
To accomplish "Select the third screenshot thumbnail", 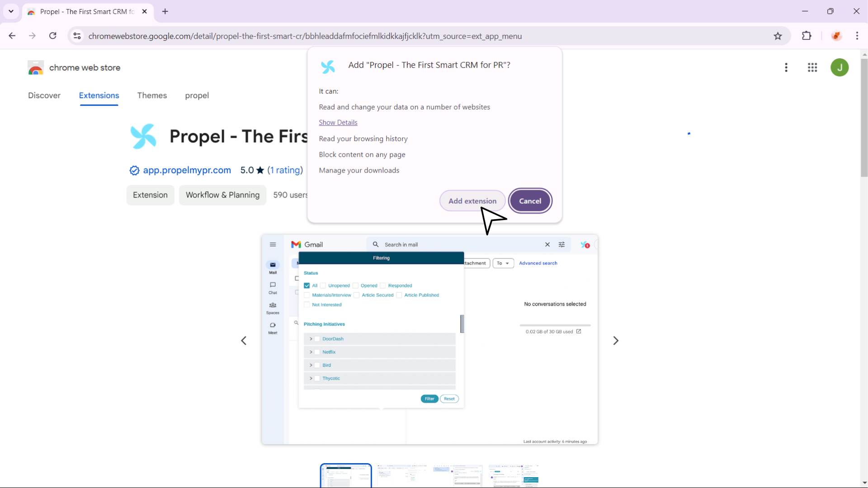I will point(458,476).
